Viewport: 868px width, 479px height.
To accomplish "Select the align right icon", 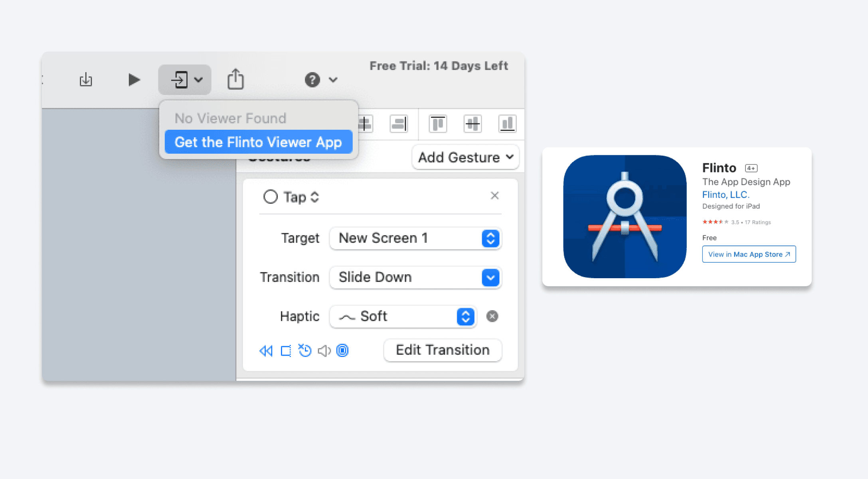I will pyautogui.click(x=399, y=124).
